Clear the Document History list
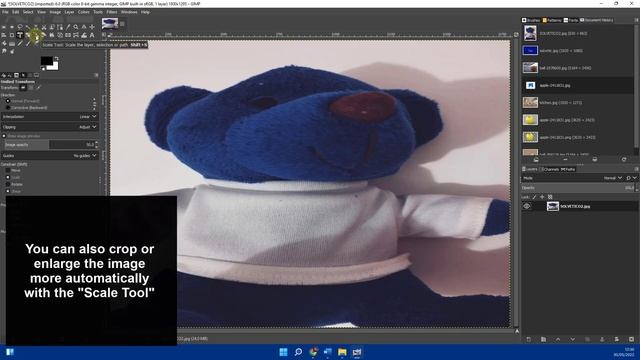640x360 pixels. 595,160
